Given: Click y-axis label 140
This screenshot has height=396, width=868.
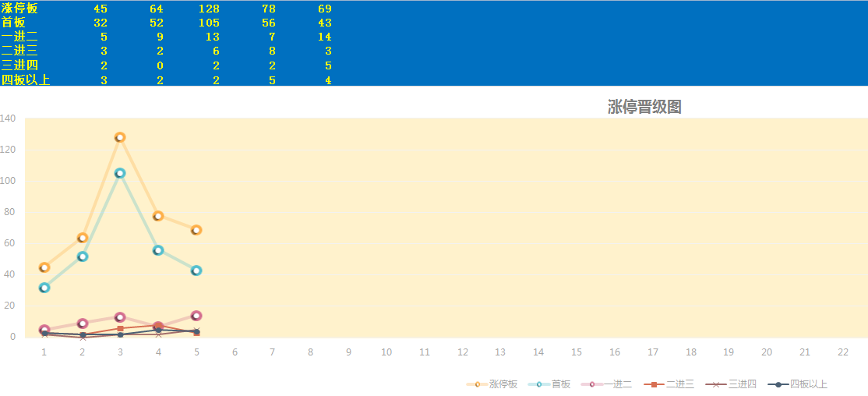Looking at the screenshot, I should pos(8,118).
